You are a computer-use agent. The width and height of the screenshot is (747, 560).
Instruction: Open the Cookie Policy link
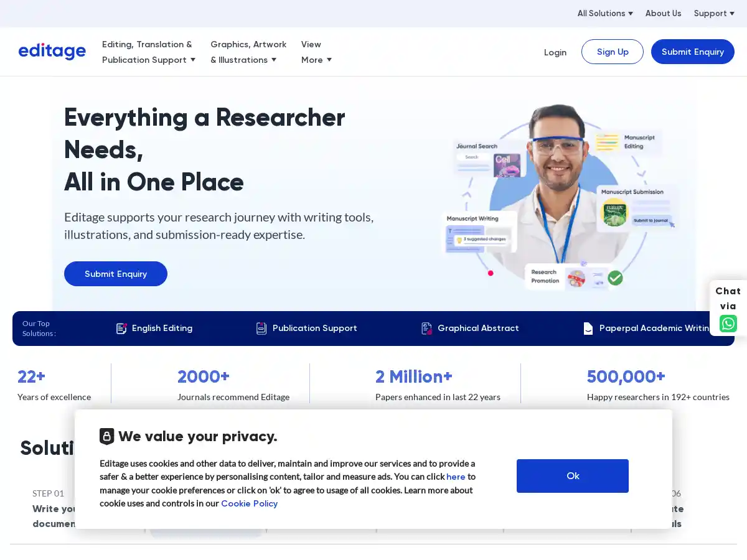pos(249,503)
